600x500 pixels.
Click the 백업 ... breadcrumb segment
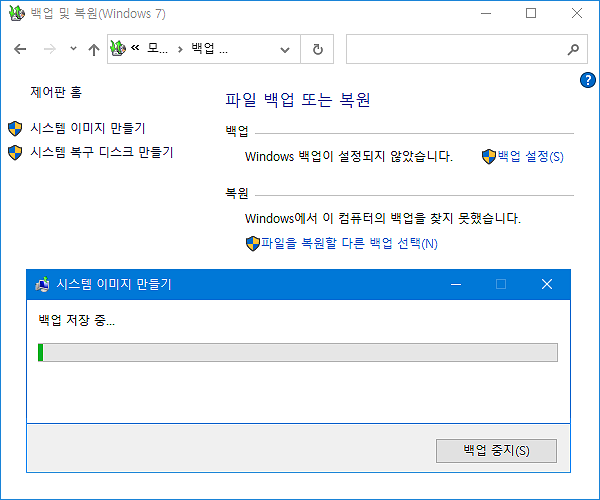[209, 49]
